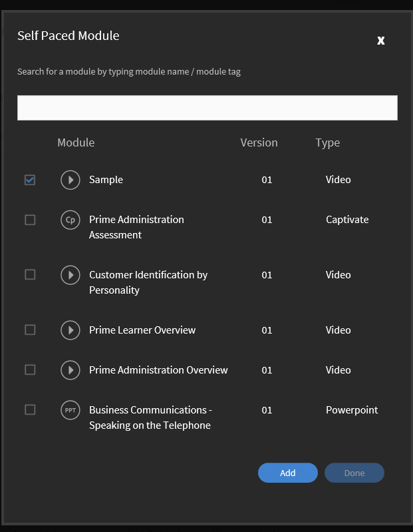Click the PPT icon for Business Communications

(x=70, y=410)
